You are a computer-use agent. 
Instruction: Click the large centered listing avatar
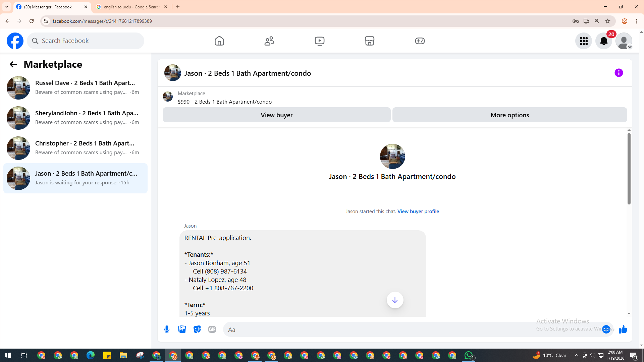coord(392,157)
